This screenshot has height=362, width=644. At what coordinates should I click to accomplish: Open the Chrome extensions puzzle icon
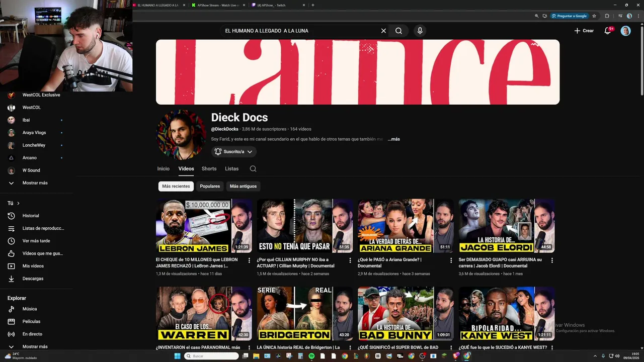click(607, 16)
